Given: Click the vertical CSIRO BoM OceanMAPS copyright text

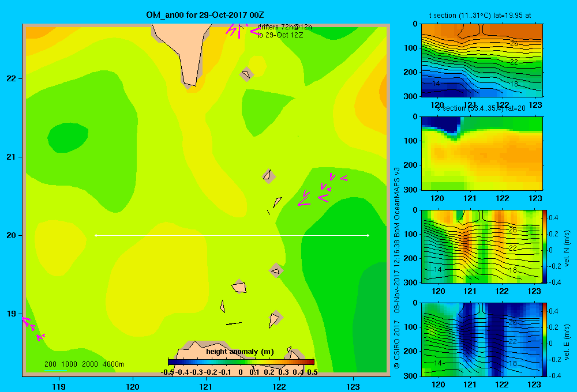Looking at the screenshot, I should click(x=397, y=267).
